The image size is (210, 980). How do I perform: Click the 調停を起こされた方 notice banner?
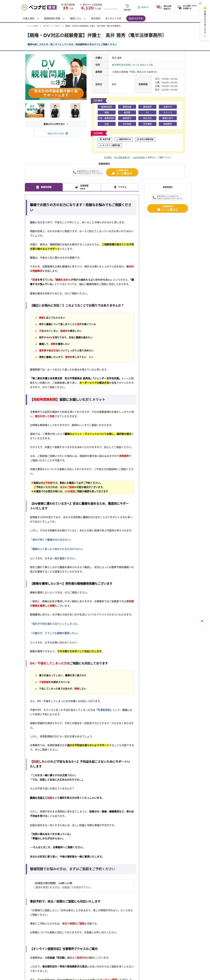point(72,45)
